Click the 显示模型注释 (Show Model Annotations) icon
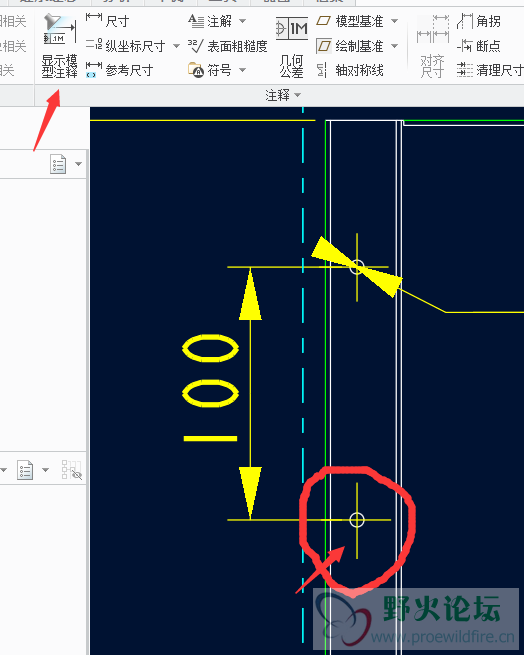This screenshot has width=524, height=655. [59, 46]
